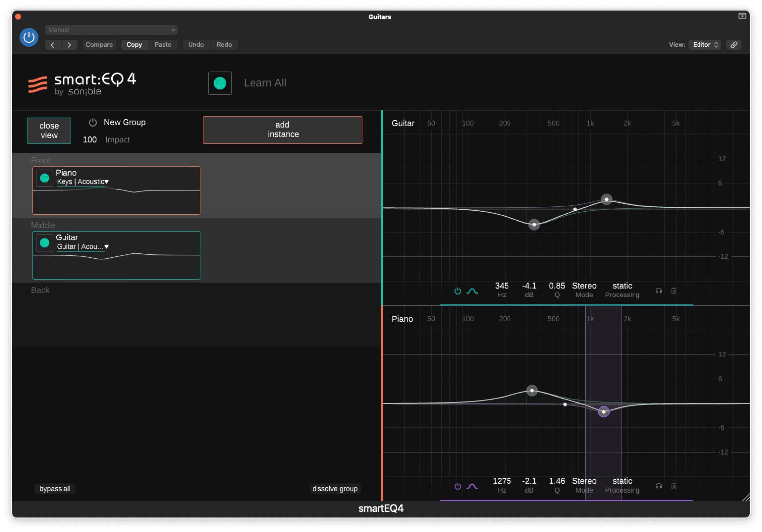This screenshot has height=532, width=762.
Task: Click the purple filter shape icon on Piano band
Action: [x=472, y=486]
